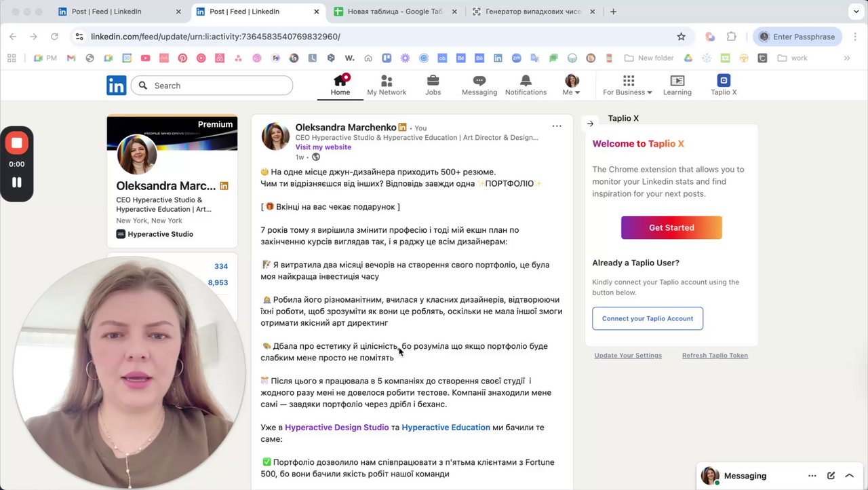Open Messaging bar three-dot options

coord(812,476)
